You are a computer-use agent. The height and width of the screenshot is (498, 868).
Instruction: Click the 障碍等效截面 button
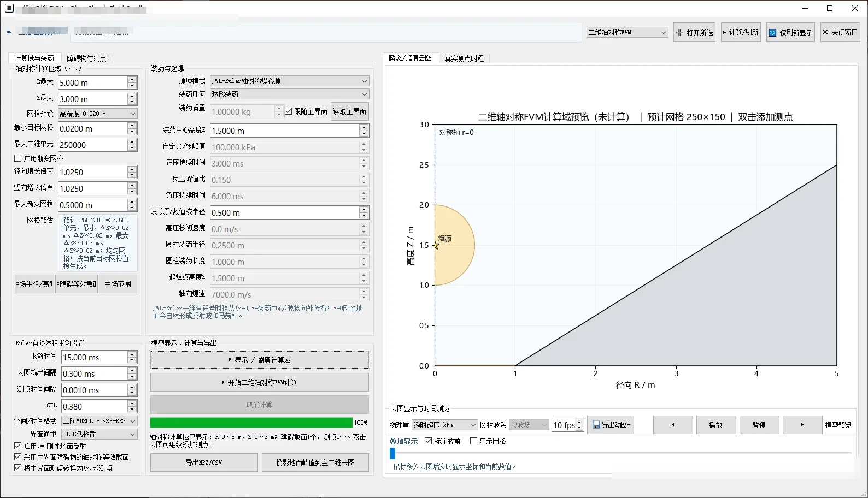(77, 284)
